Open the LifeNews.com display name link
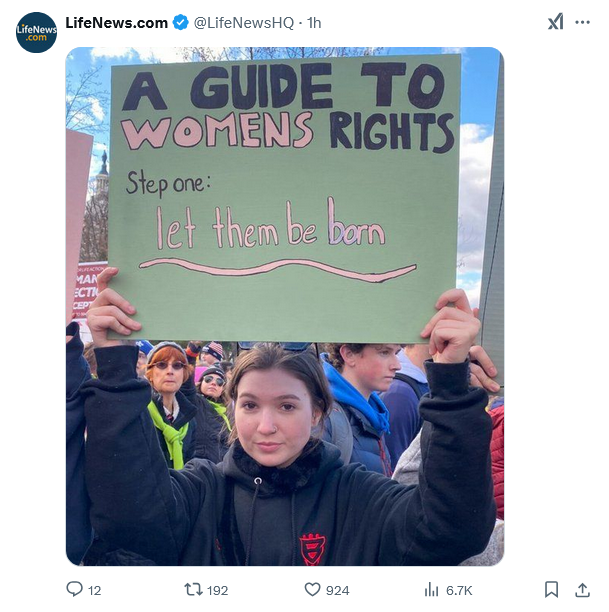This screenshot has height=612, width=609. (116, 23)
